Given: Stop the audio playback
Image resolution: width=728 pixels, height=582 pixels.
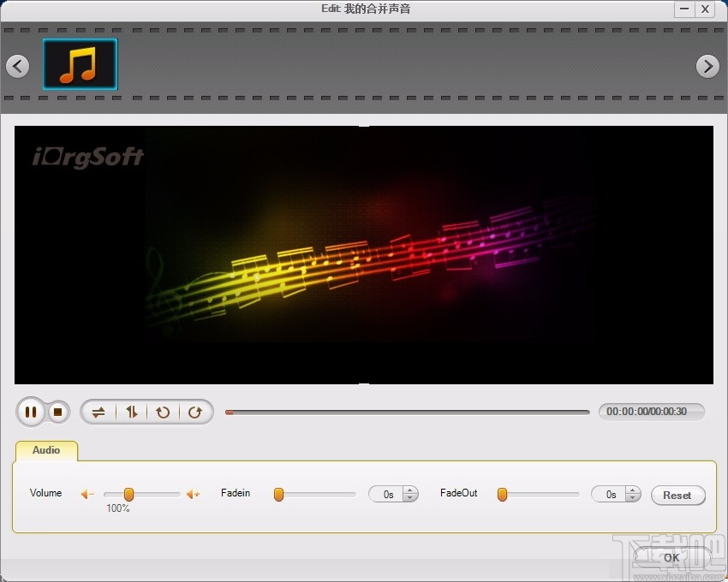Looking at the screenshot, I should point(57,412).
